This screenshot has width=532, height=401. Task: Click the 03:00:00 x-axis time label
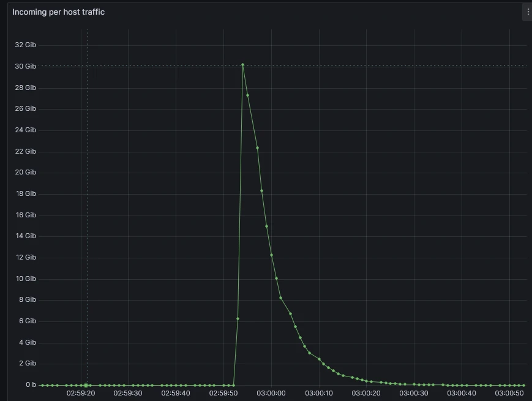coord(271,393)
